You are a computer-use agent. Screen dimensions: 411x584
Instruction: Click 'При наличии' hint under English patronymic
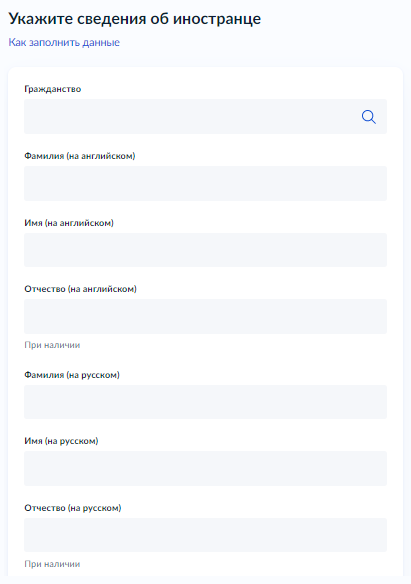pyautogui.click(x=52, y=345)
